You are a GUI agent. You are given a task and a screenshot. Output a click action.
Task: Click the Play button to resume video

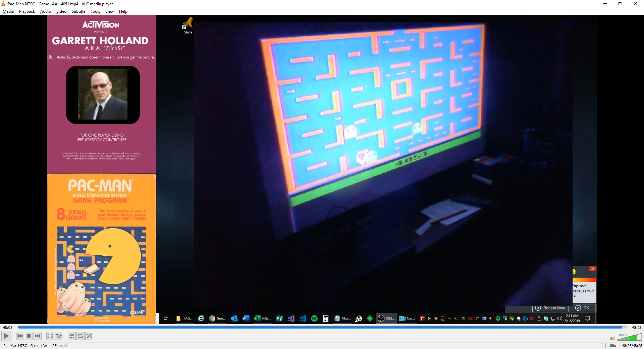coord(6,336)
